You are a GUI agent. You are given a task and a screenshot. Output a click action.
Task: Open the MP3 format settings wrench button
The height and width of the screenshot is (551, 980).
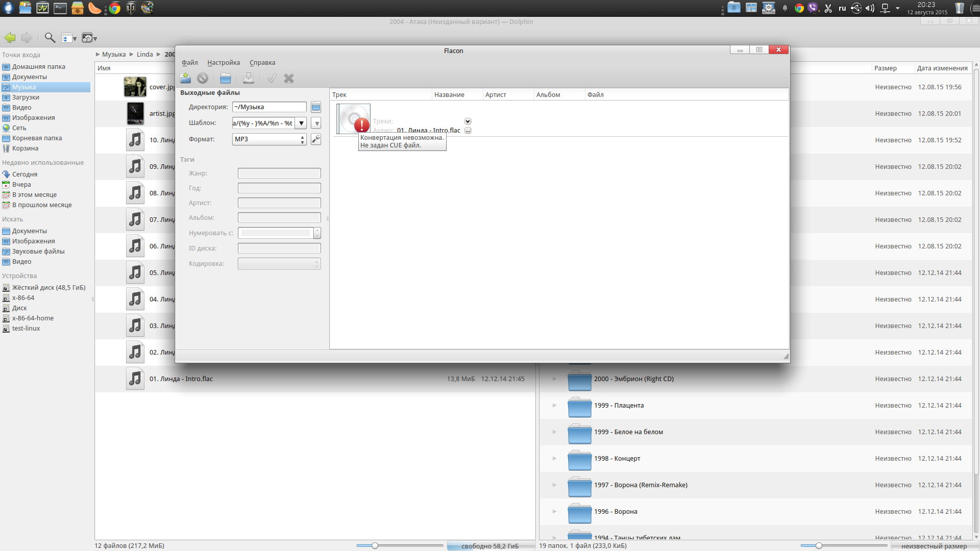316,139
